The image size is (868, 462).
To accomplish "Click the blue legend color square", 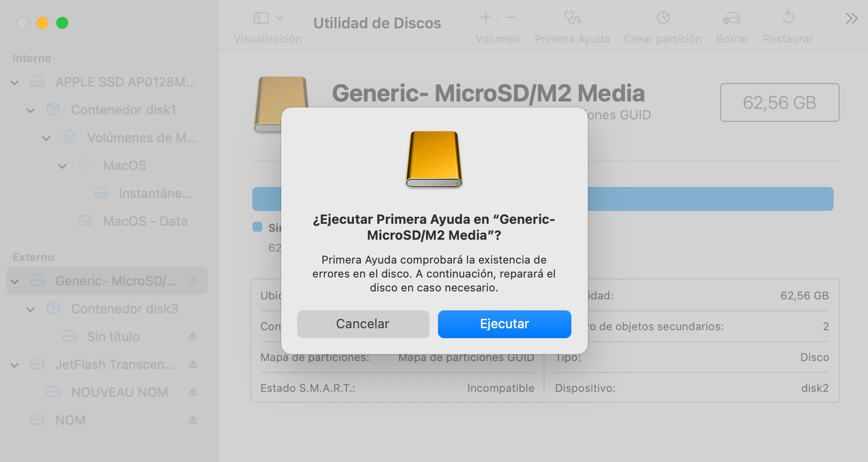I will point(257,227).
